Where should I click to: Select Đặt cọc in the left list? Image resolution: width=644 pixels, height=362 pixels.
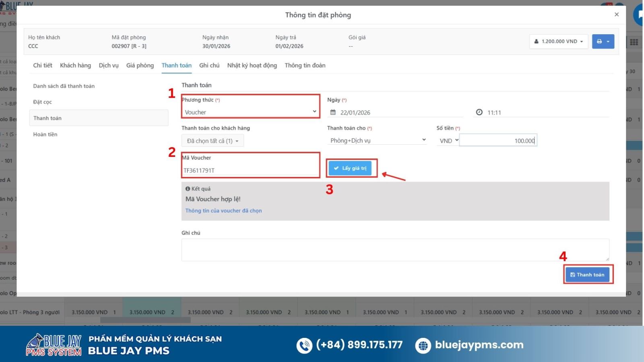pos(42,102)
